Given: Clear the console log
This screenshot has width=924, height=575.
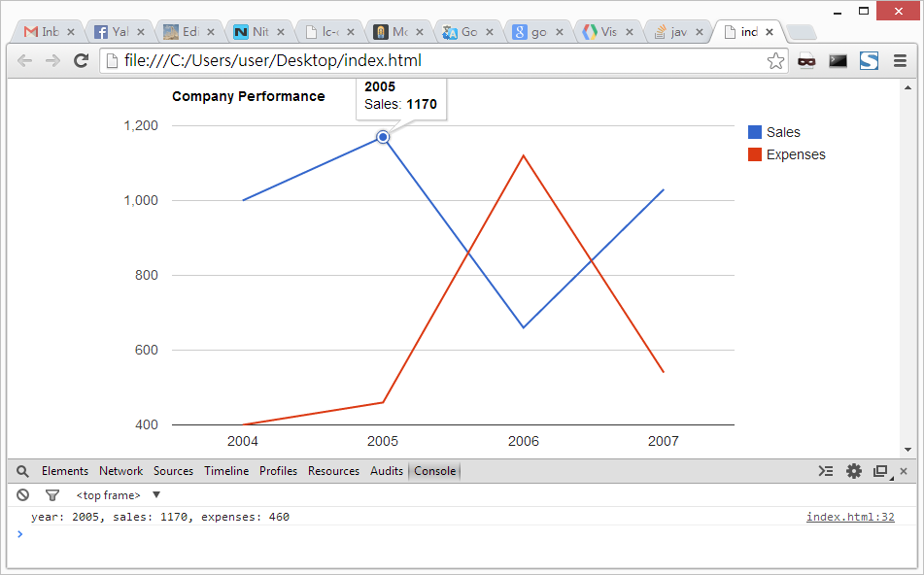Looking at the screenshot, I should point(22,495).
